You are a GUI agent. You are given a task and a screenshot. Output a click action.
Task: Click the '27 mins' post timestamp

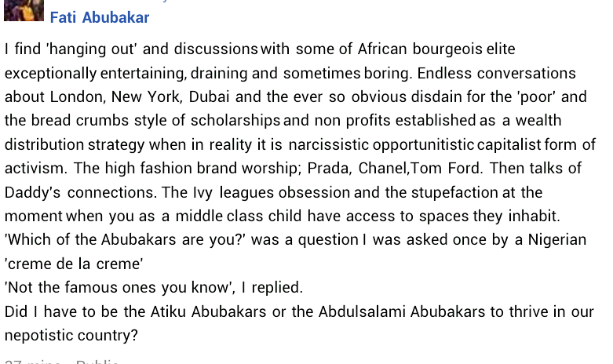pos(32,362)
